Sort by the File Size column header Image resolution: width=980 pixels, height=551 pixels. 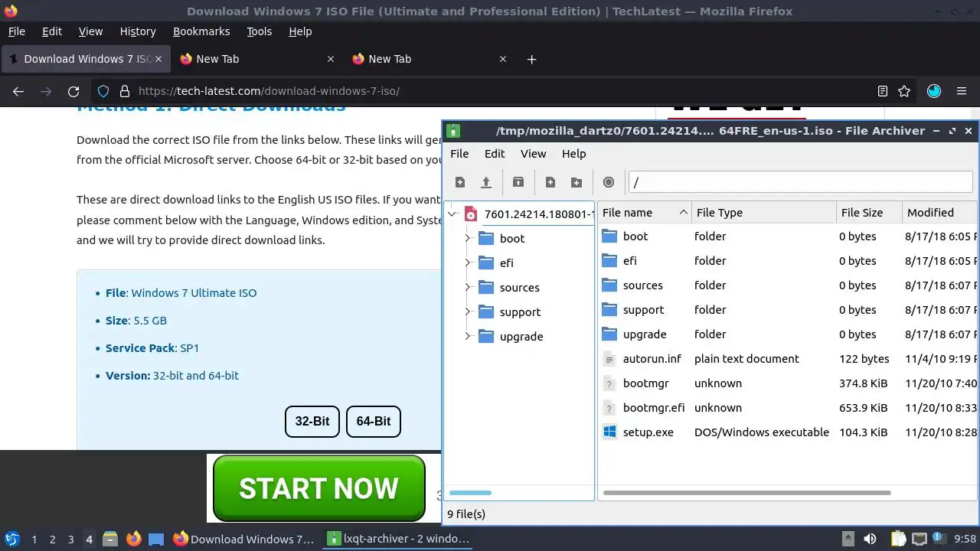(x=869, y=213)
